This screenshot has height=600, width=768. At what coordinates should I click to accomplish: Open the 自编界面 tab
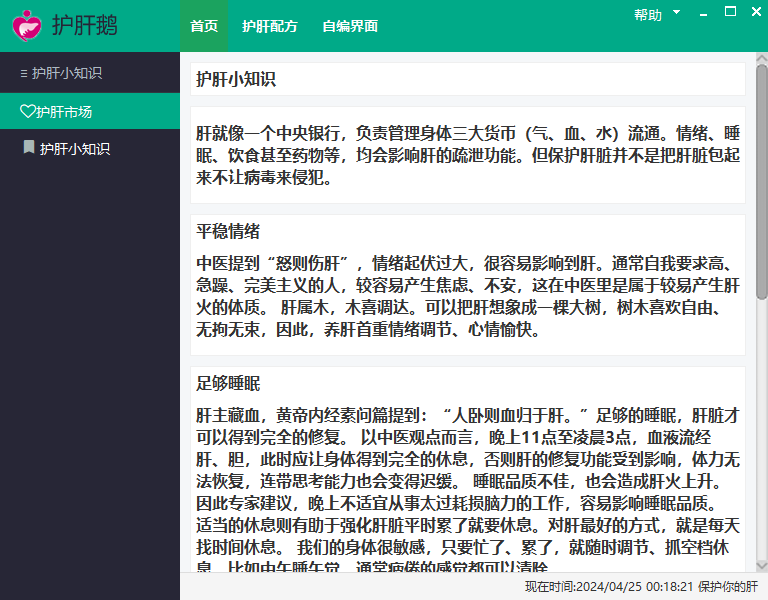pyautogui.click(x=350, y=26)
